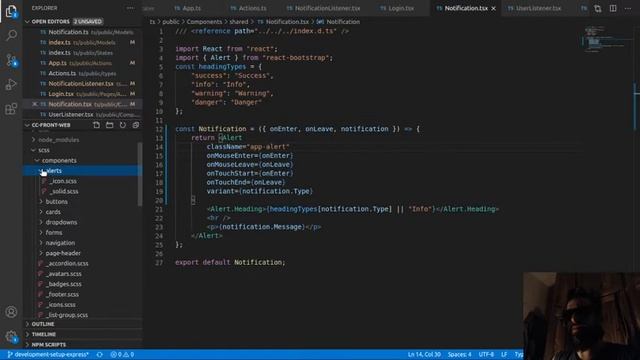Screen dimensions: 640x360
Task: Close the Notification.tsx editor tab
Action: click(493, 8)
